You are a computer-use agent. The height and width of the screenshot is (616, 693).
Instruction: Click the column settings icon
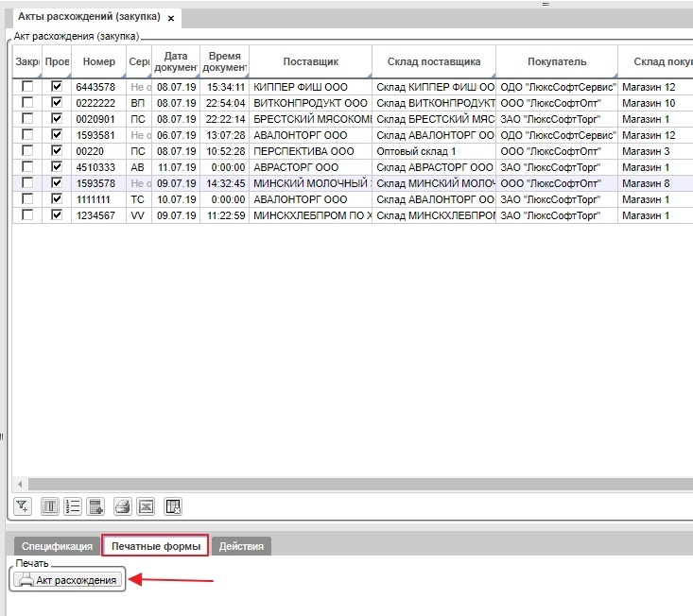pyautogui.click(x=51, y=506)
